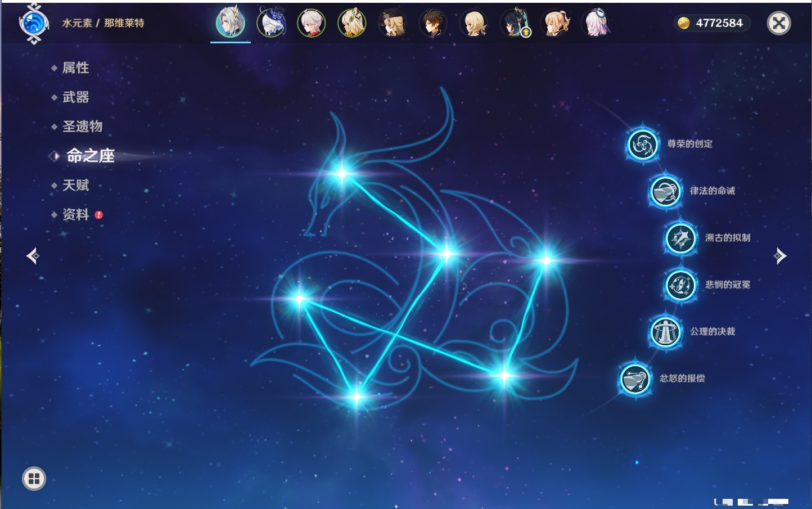812x509 pixels.
Task: Go to the 圣遗物 artifacts tab
Action: click(x=82, y=127)
